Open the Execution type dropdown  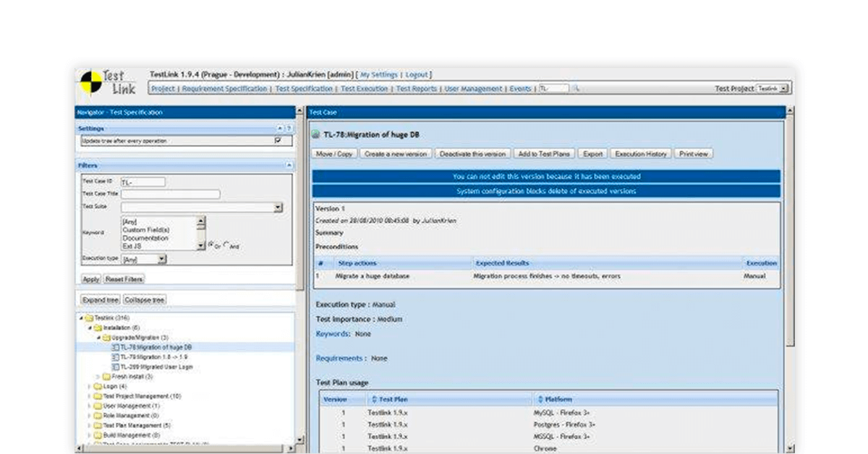[162, 259]
